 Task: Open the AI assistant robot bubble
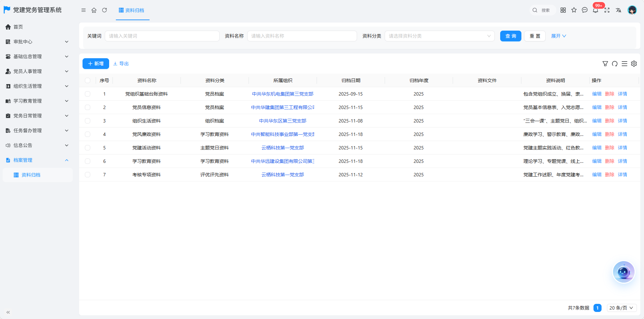click(x=623, y=272)
